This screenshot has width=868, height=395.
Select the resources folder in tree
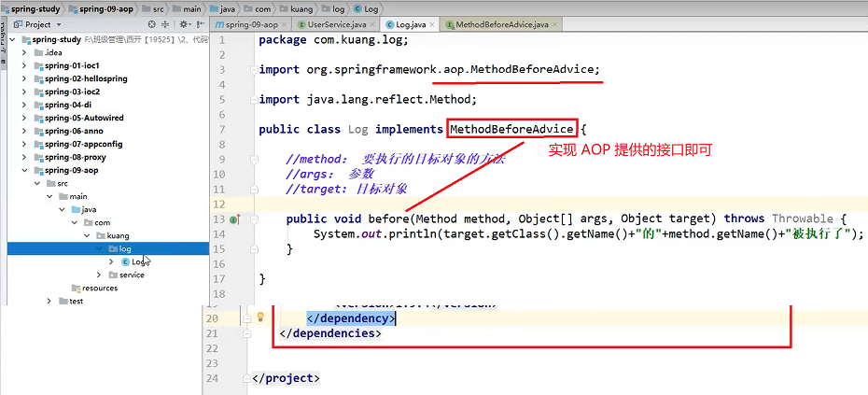pyautogui.click(x=100, y=288)
